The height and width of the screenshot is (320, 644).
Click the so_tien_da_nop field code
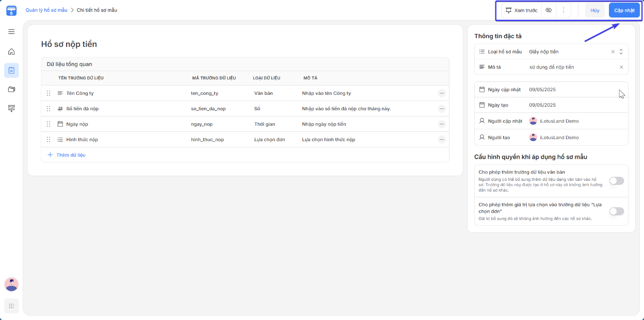pos(208,109)
